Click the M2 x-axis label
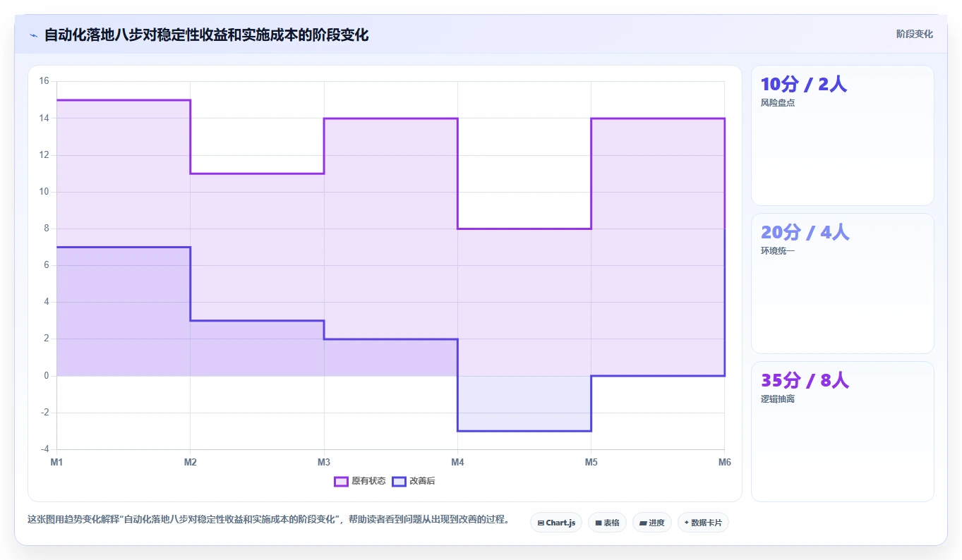The height and width of the screenshot is (560, 962). point(190,463)
